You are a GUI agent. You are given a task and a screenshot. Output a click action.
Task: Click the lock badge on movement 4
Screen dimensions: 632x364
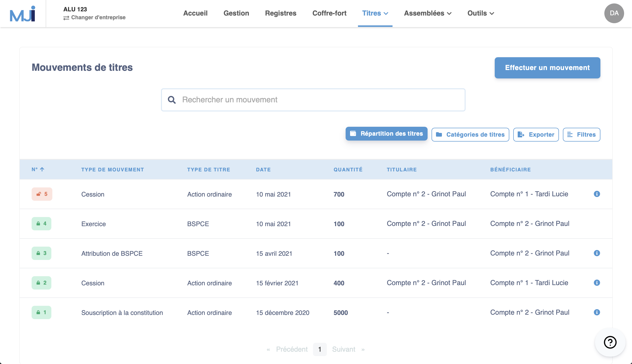pyautogui.click(x=41, y=224)
